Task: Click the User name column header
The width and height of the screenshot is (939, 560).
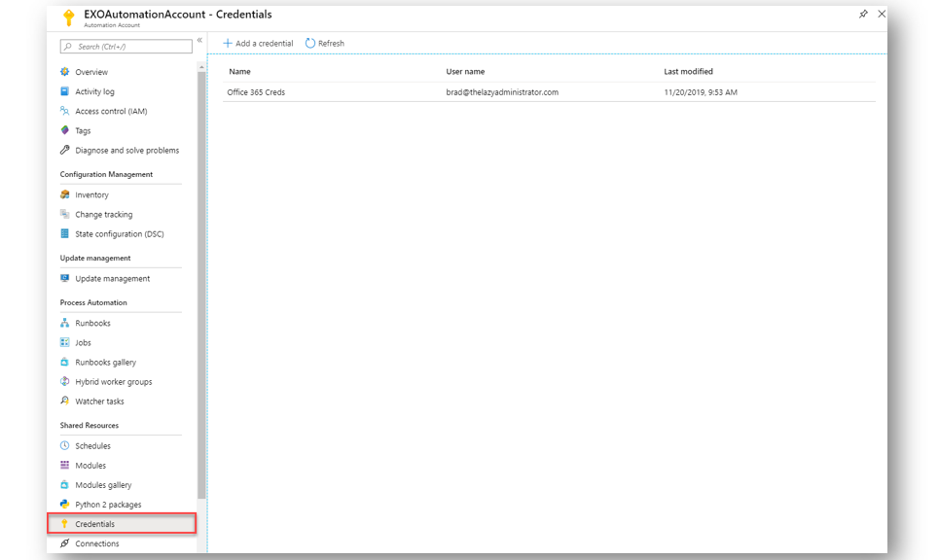Action: tap(465, 71)
